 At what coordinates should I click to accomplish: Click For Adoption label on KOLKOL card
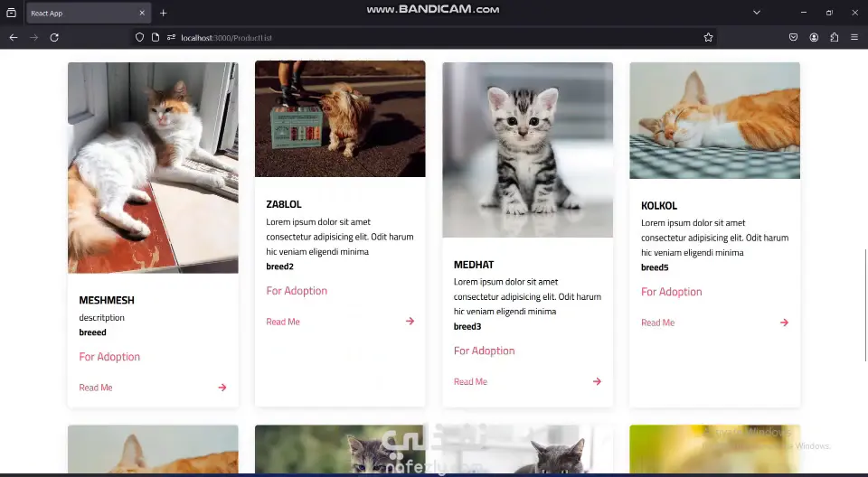click(x=672, y=292)
